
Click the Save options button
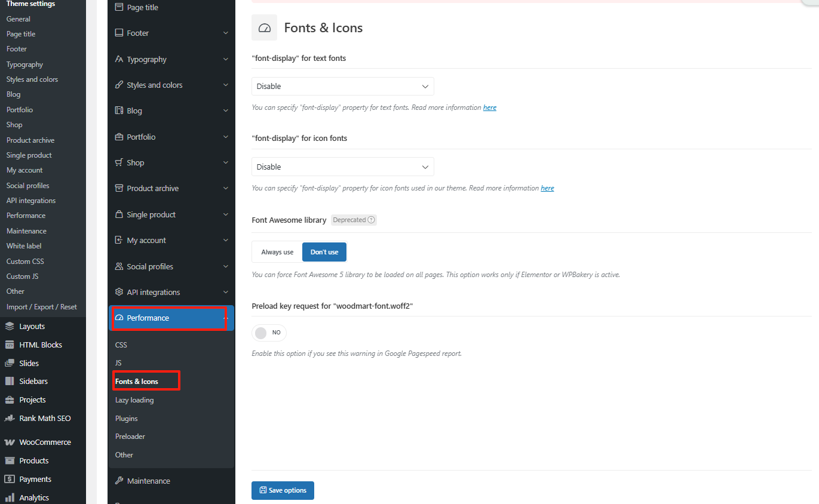[x=283, y=490]
